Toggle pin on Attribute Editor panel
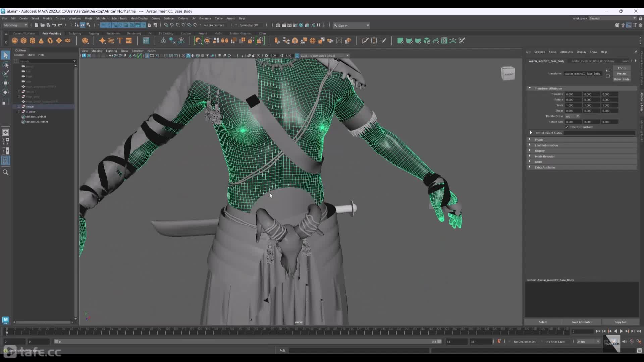Screen dimensions: 644x362 [x=636, y=52]
